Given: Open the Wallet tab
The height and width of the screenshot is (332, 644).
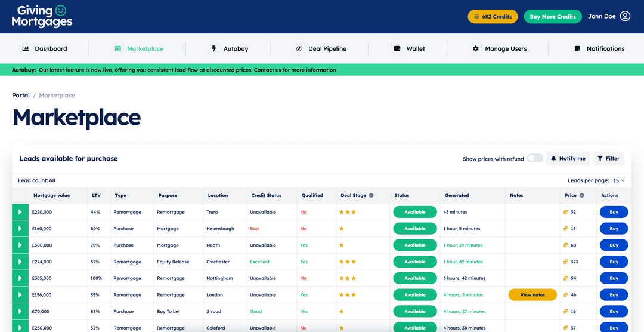Looking at the screenshot, I should [x=408, y=48].
